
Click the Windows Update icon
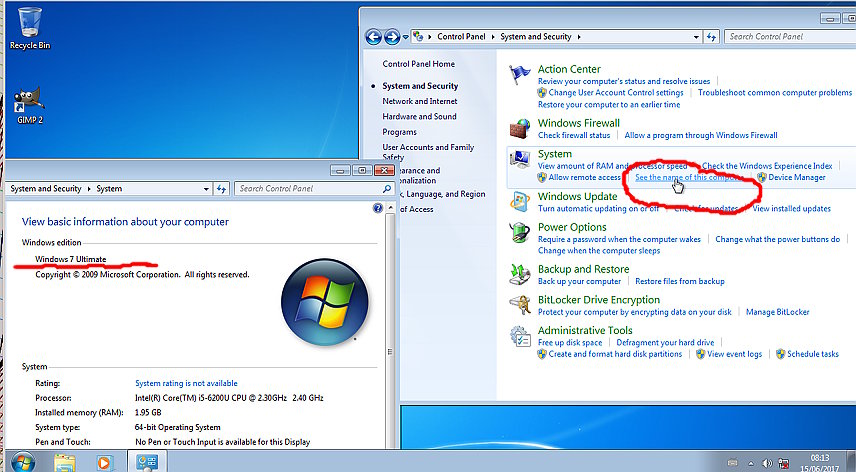click(519, 202)
